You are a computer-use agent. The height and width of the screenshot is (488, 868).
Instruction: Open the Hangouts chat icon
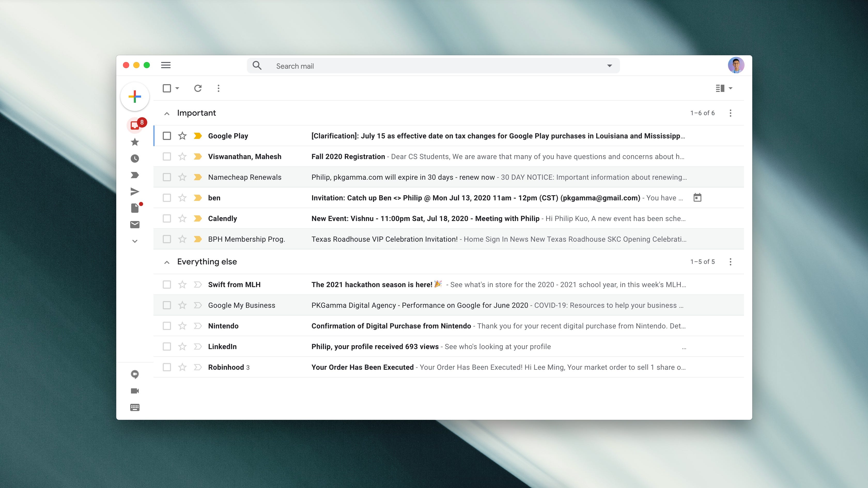135,374
